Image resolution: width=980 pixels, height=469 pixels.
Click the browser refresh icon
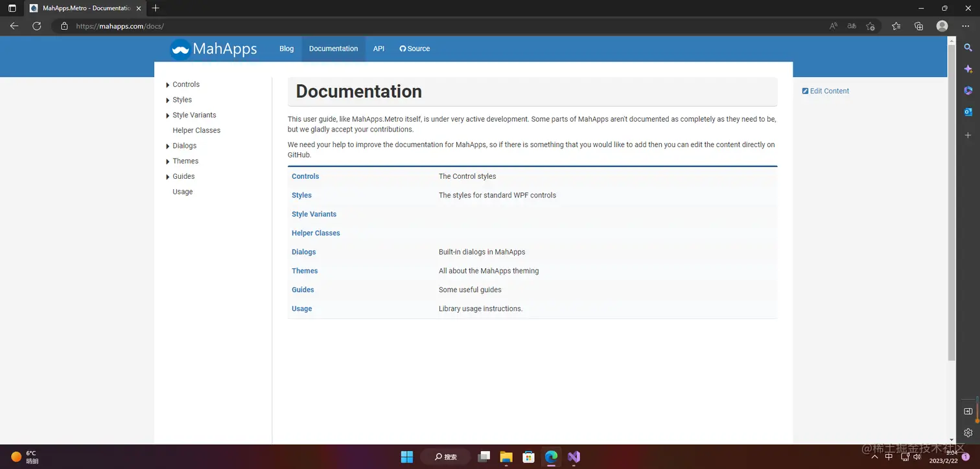coord(37,27)
